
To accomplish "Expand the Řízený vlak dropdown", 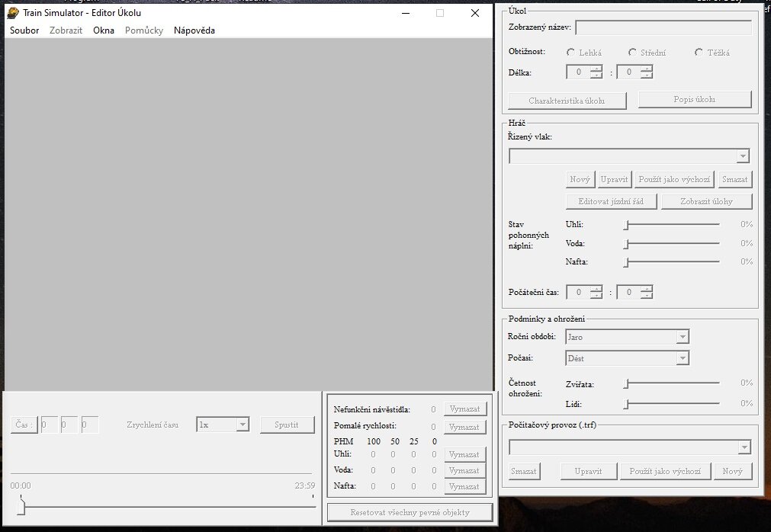I will pos(743,156).
